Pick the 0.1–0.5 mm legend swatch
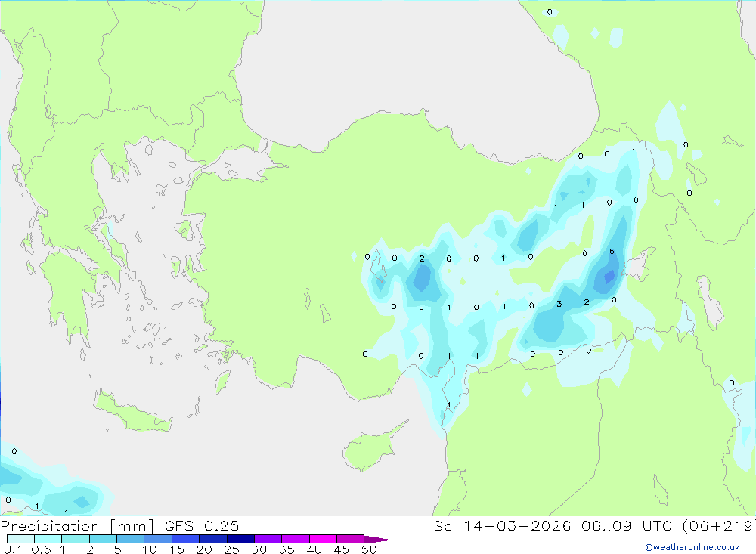The height and width of the screenshot is (554, 756). click(20, 539)
